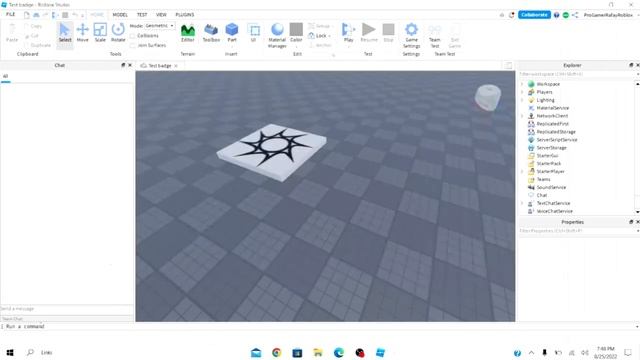Pick the Rotate tool
The height and width of the screenshot is (360, 640).
point(118,33)
